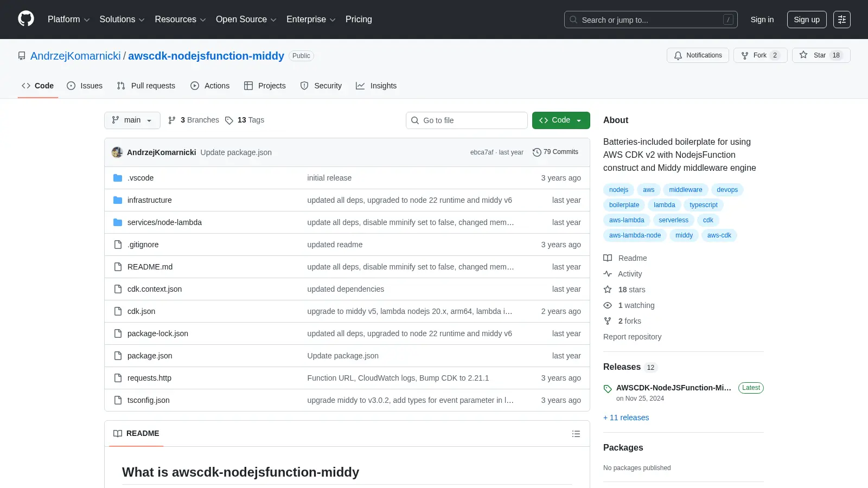Click the Notifications button

tap(698, 55)
